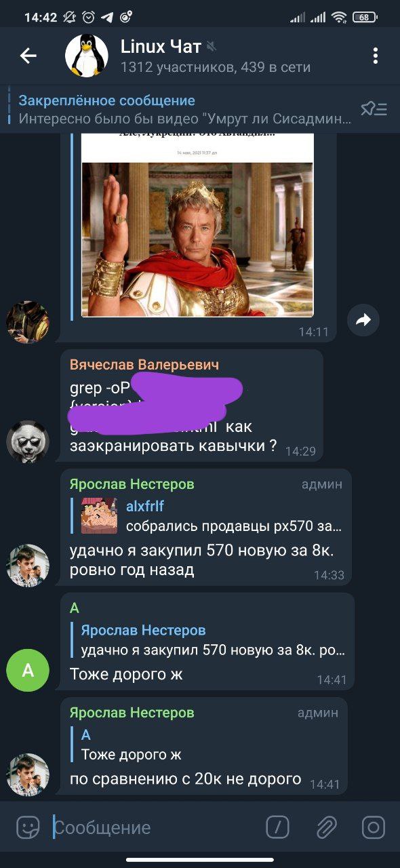
Task: Open the pinned messages list icon
Action: pos(374,108)
